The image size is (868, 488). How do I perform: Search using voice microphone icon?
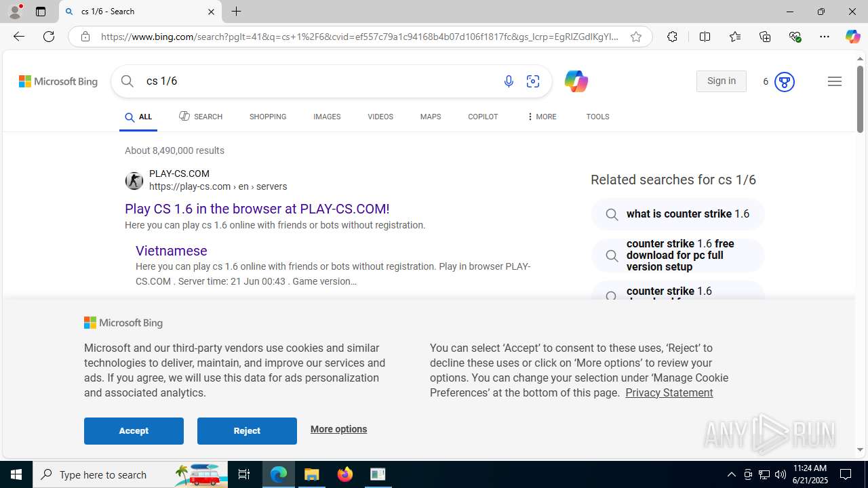point(509,81)
